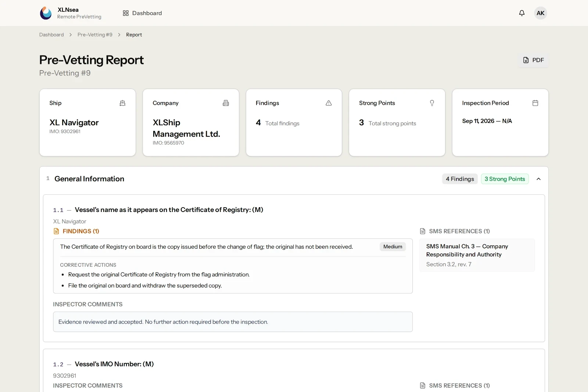Open Pre-Vetting #9 breadcrumb link
The width and height of the screenshot is (588, 392).
point(95,35)
